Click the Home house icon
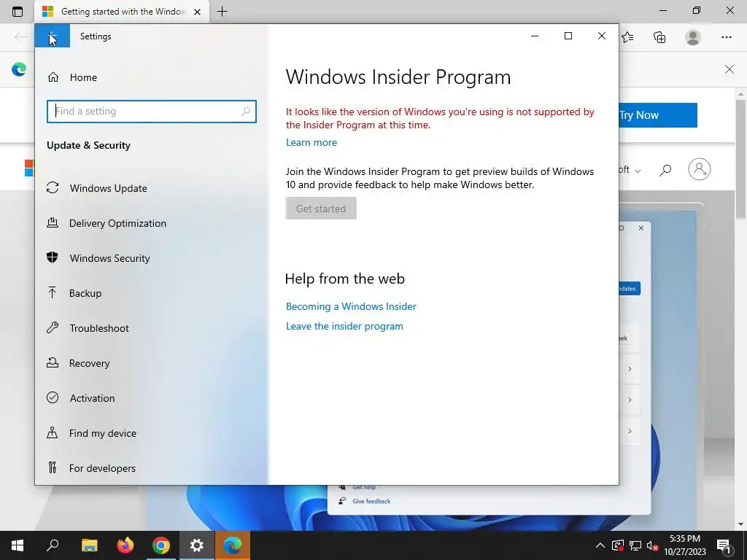The width and height of the screenshot is (747, 560). pyautogui.click(x=53, y=77)
